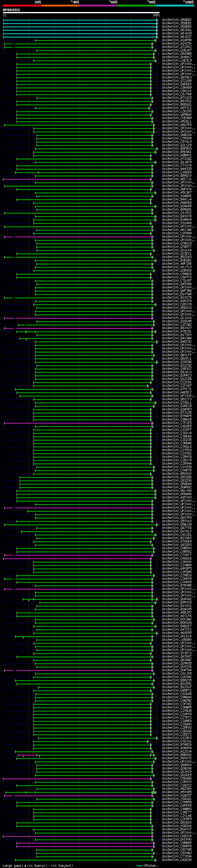197x868 pixels.
Task: Select hit label UniRef100_B4VGY9
Action: pos(177,216)
